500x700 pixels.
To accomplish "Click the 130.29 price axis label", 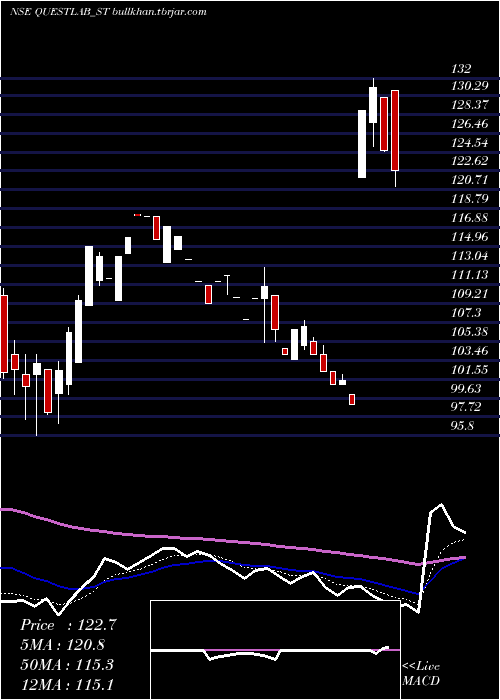I will click(470, 86).
